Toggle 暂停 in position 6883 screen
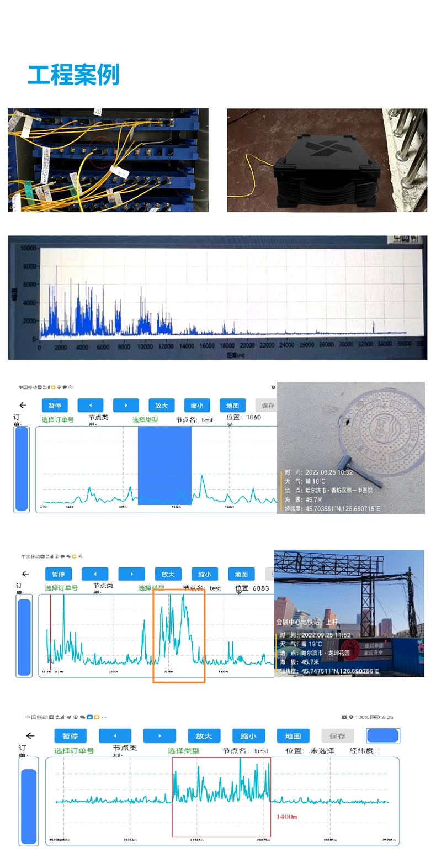 (59, 574)
